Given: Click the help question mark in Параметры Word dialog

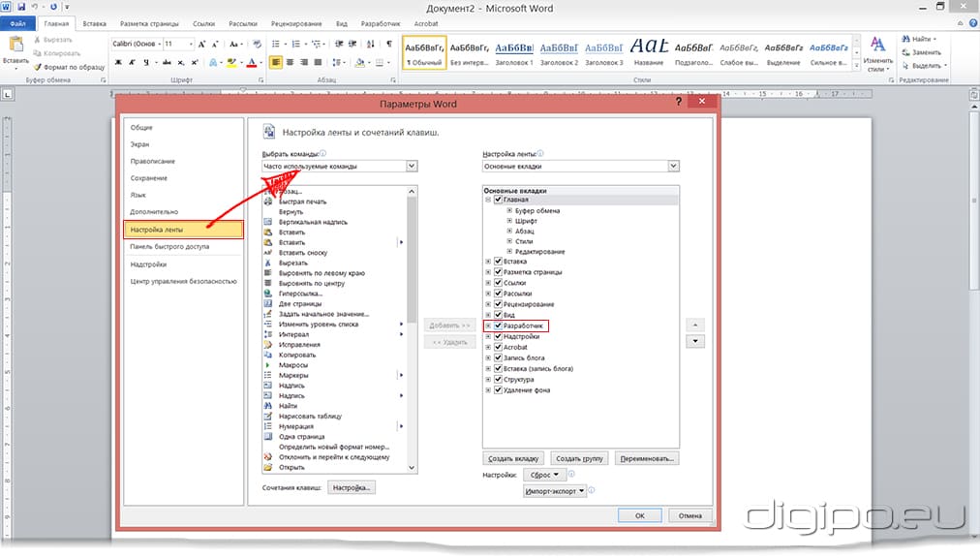Looking at the screenshot, I should [679, 101].
